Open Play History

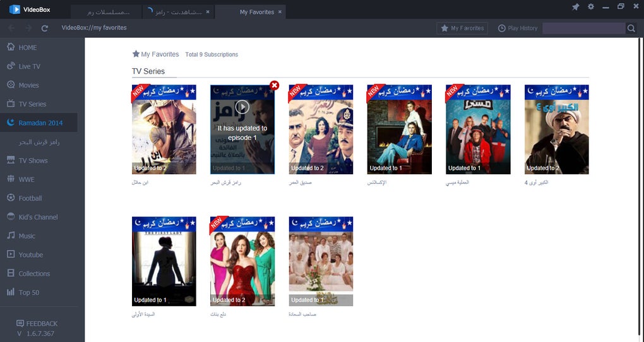[x=518, y=28]
